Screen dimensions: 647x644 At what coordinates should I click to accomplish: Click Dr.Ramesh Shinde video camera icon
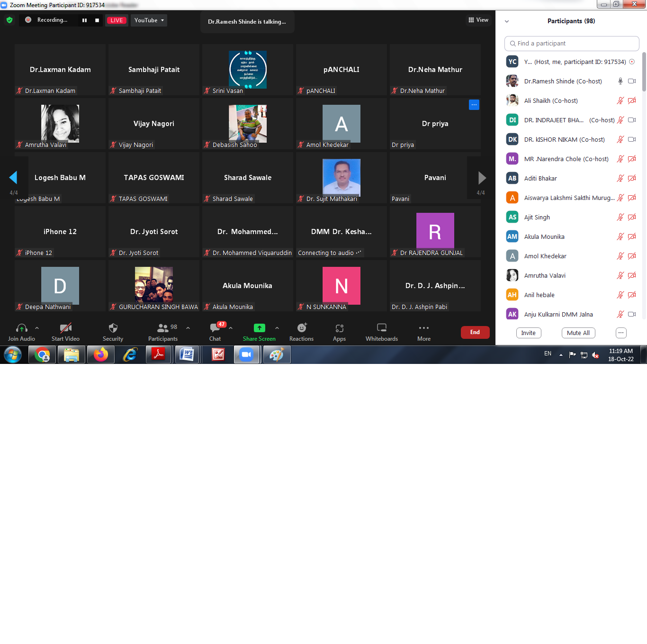click(x=632, y=81)
